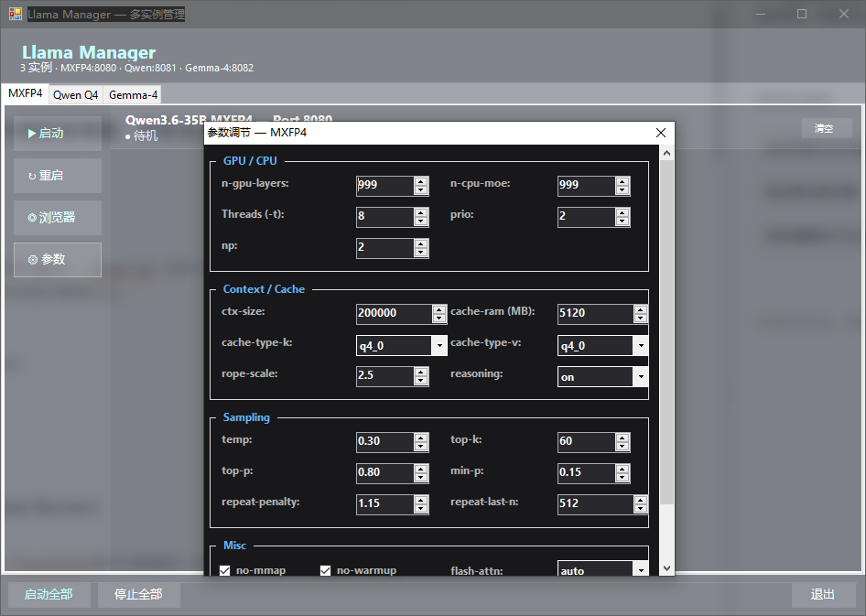The height and width of the screenshot is (616, 866).
Task: Decrease rope-scale with down arrow
Action: pos(421,380)
